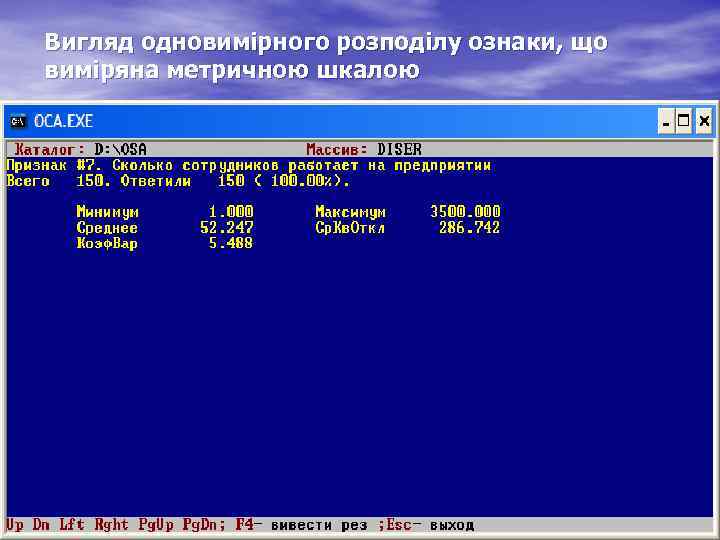The height and width of the screenshot is (540, 720).
Task: Click the 'Всего 150' respondents line
Action: point(178,181)
